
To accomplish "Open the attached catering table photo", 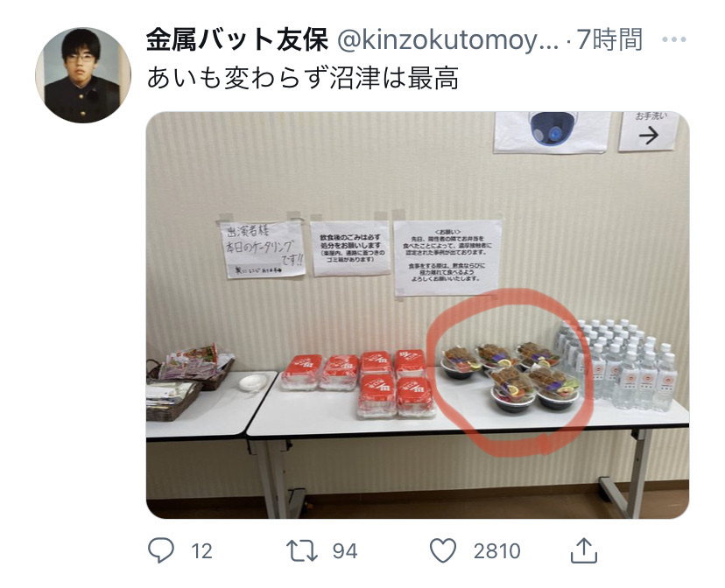I will click(x=418, y=315).
